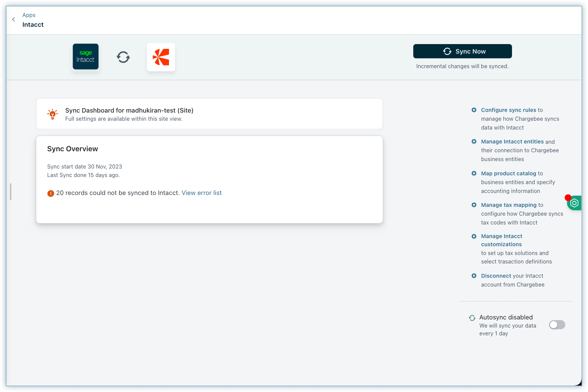This screenshot has width=588, height=392.
Task: Click gear icon next to Disconnect
Action: (x=474, y=276)
